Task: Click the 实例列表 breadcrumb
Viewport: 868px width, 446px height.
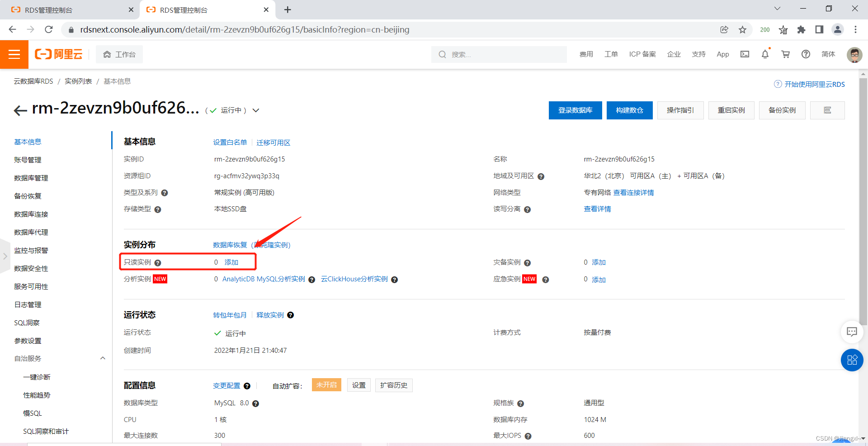Action: coord(78,81)
